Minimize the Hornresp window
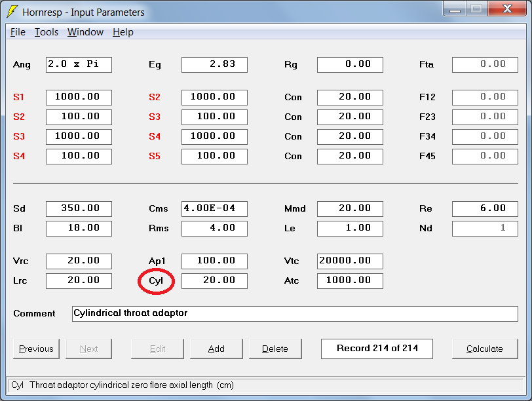 455,9
